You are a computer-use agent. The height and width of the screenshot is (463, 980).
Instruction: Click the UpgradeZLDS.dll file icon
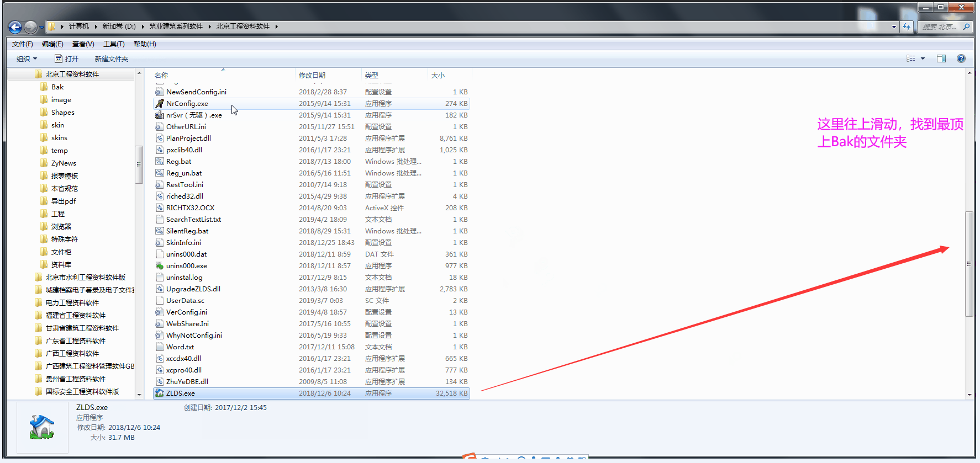coord(160,289)
